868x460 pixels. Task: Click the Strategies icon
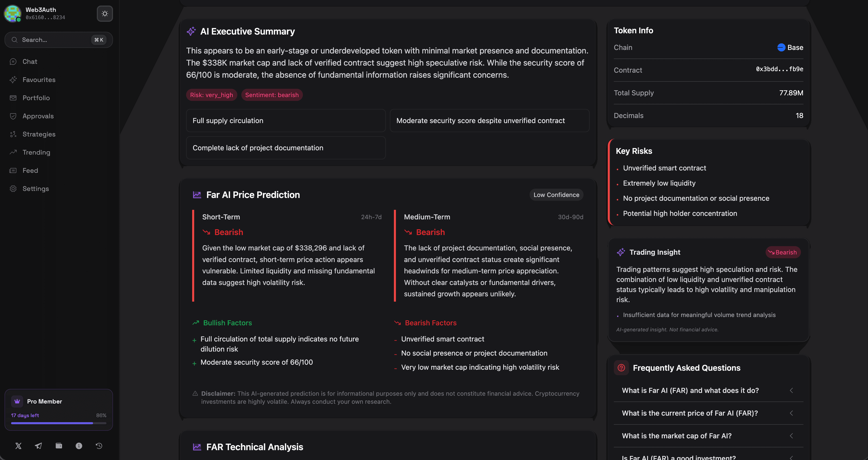[13, 134]
